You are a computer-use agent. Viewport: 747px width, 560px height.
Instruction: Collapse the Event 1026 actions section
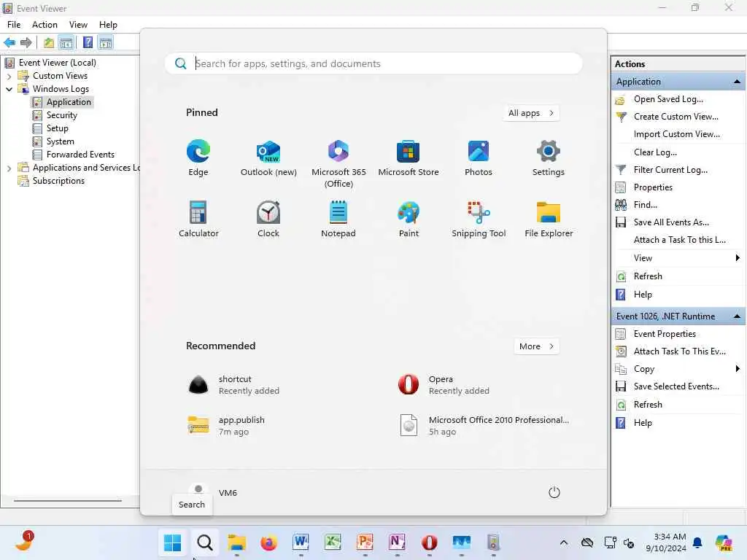pyautogui.click(x=737, y=316)
